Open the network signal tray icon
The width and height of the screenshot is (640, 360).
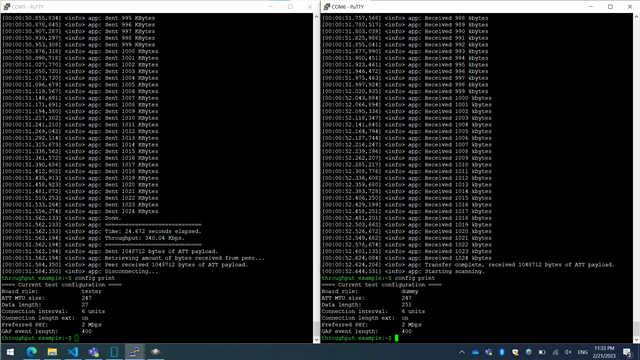[555, 352]
